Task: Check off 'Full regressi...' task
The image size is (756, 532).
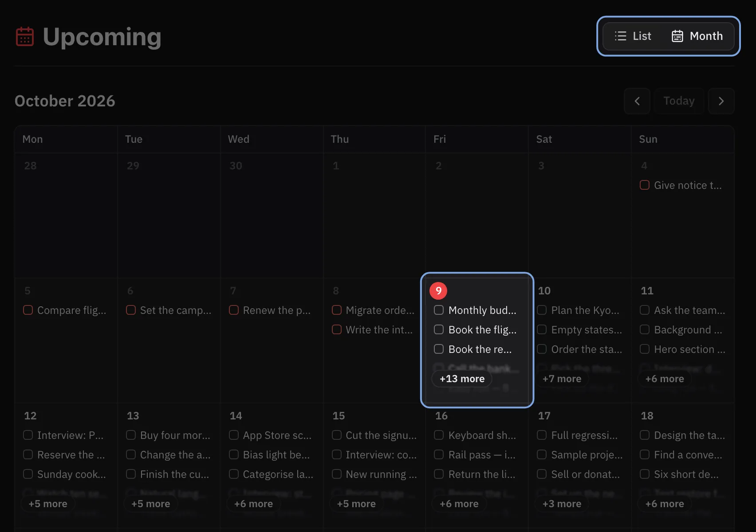Action: (542, 435)
